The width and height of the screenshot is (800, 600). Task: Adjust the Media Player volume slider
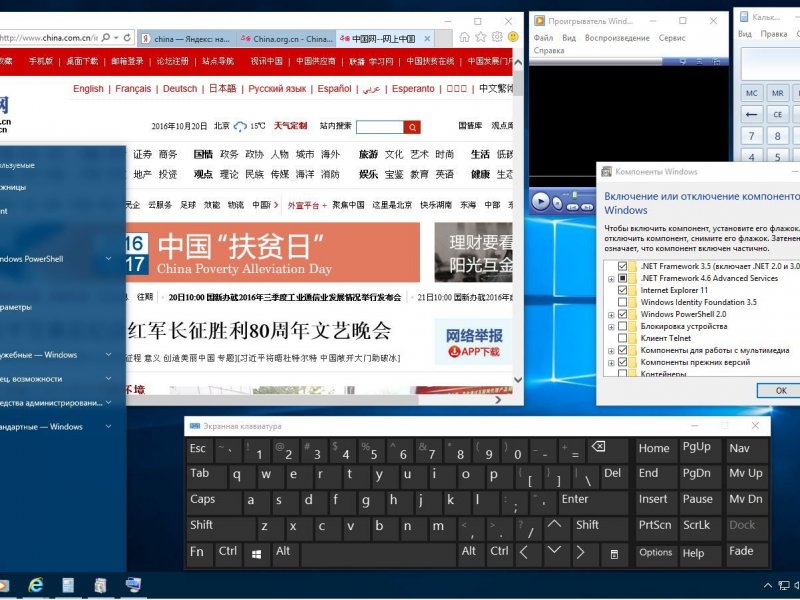tap(575, 196)
